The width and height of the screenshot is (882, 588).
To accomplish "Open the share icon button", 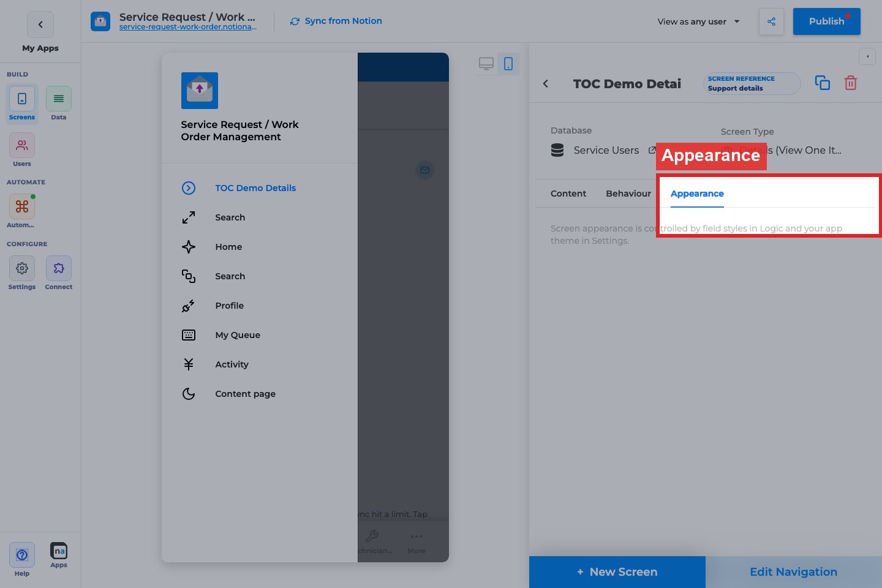I will coord(771,21).
